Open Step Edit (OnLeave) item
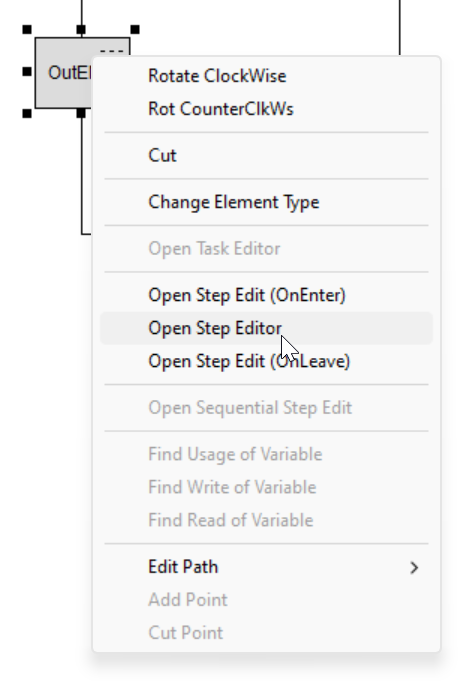The width and height of the screenshot is (469, 681). 266,361
